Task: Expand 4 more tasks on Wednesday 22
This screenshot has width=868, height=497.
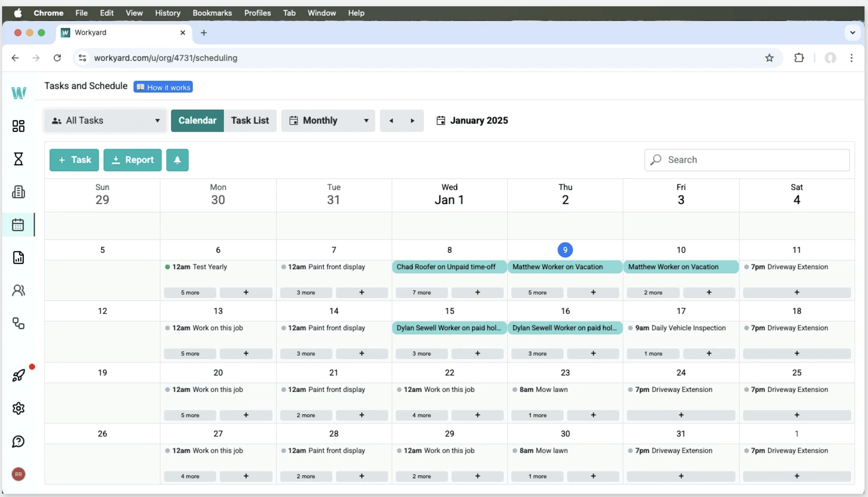Action: (x=421, y=415)
